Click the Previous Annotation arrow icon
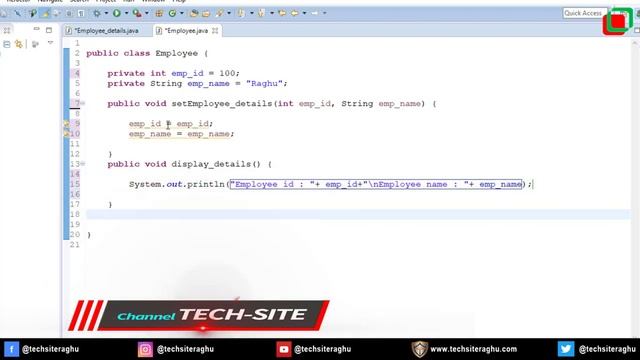The height and width of the screenshot is (360, 640). click(262, 13)
